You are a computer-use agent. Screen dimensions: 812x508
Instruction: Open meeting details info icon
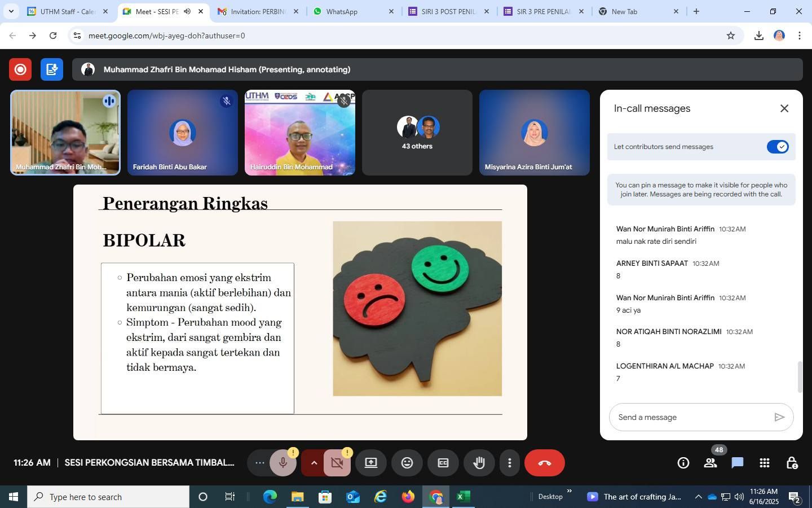point(683,463)
